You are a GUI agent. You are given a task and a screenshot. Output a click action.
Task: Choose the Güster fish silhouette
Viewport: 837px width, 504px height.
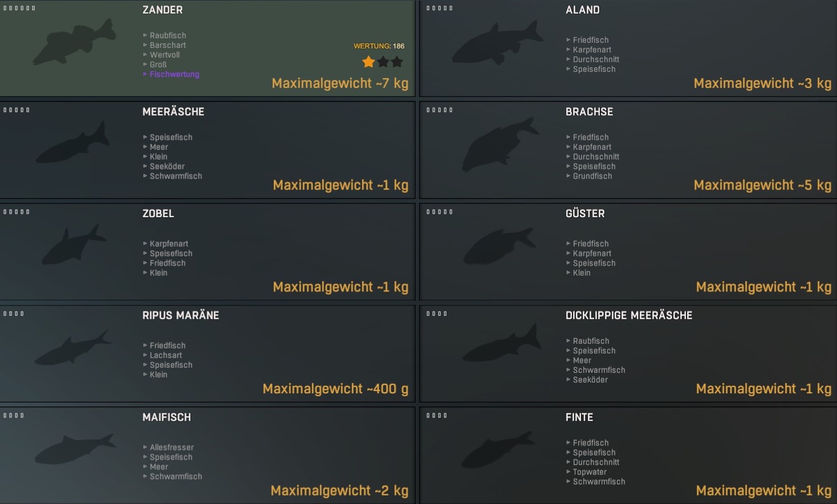tap(497, 246)
